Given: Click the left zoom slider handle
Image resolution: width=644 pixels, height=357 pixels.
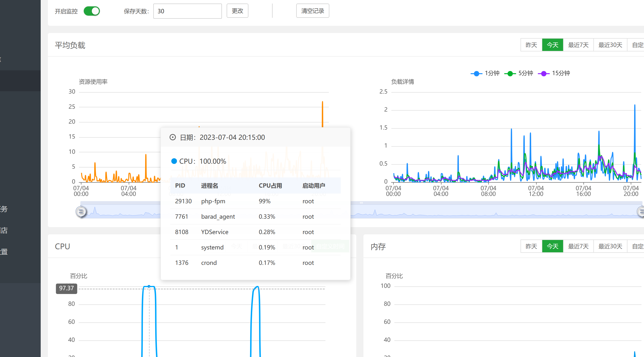Looking at the screenshot, I should pos(81,212).
